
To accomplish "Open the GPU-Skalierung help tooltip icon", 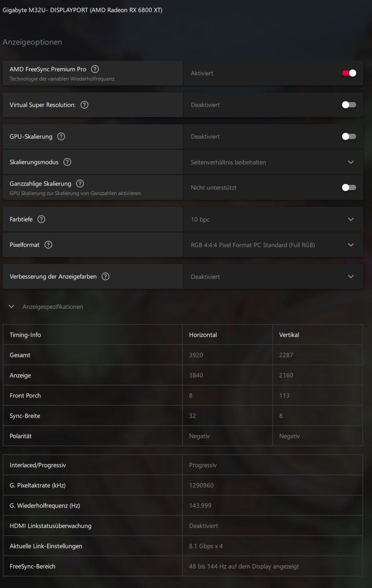I will tap(61, 136).
